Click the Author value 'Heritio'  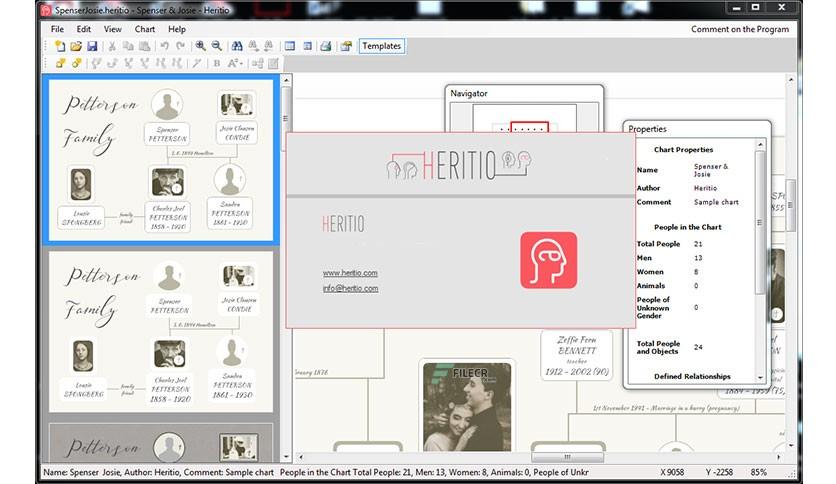705,188
